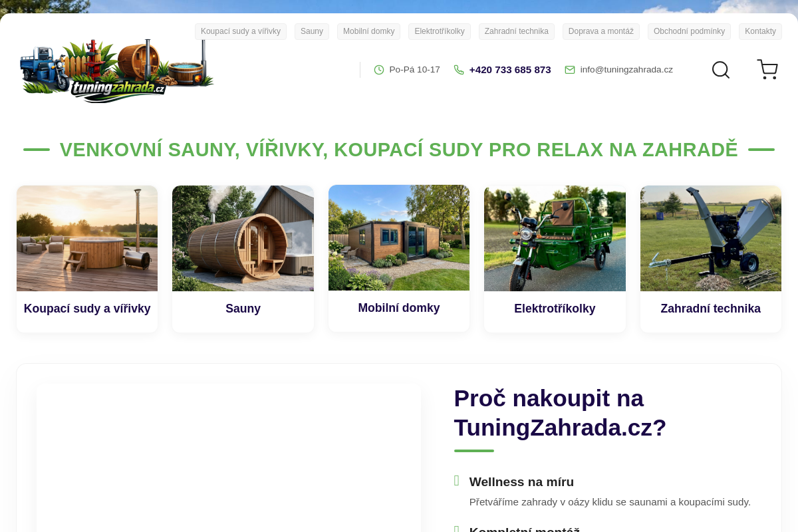The height and width of the screenshot is (532, 798).
Task: Click heading Venkovní sauny, vířivky, koupací sudy
Action: coord(399,150)
